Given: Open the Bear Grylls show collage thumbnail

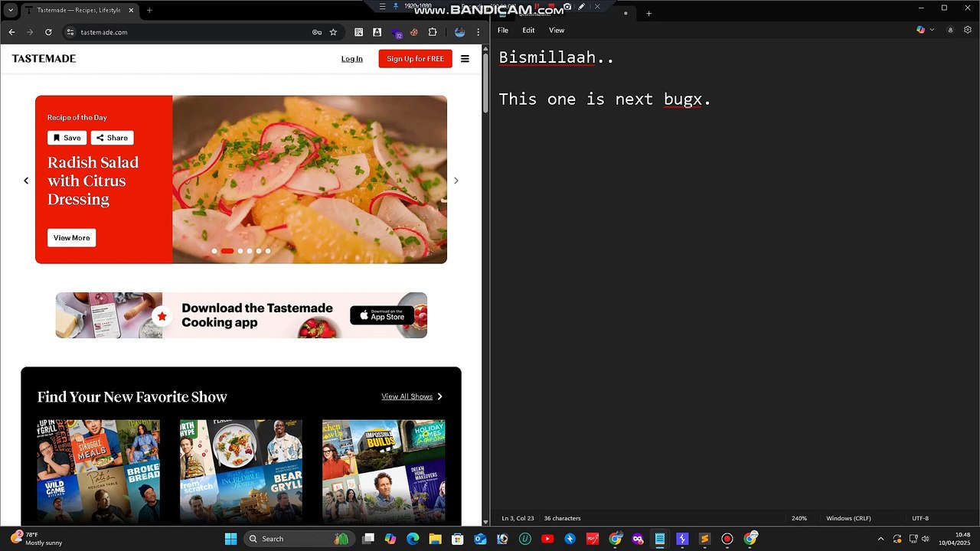Looking at the screenshot, I should [241, 471].
